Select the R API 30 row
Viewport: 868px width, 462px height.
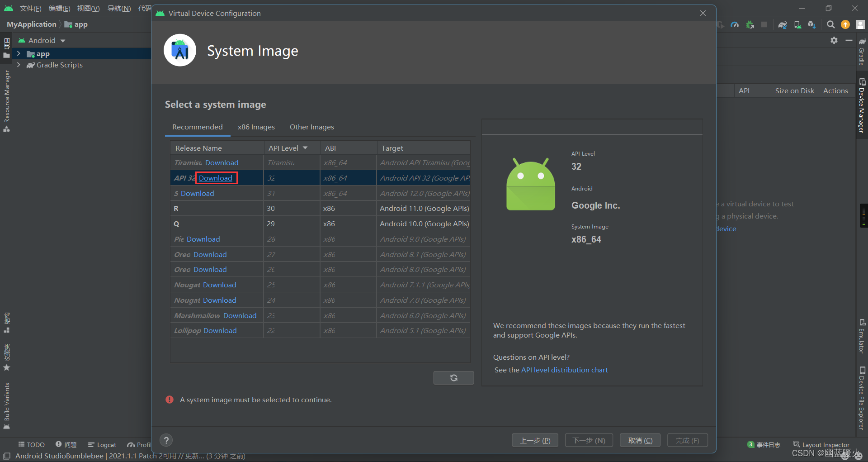pos(320,209)
